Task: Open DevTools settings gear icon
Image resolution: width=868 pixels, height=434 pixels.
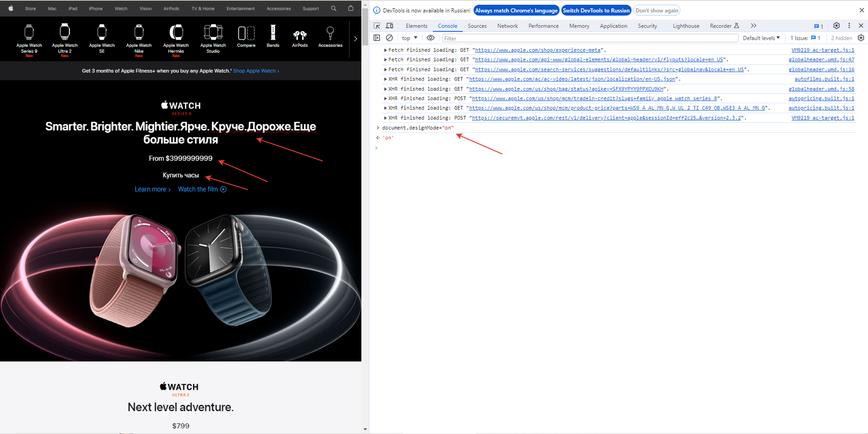Action: tap(836, 26)
